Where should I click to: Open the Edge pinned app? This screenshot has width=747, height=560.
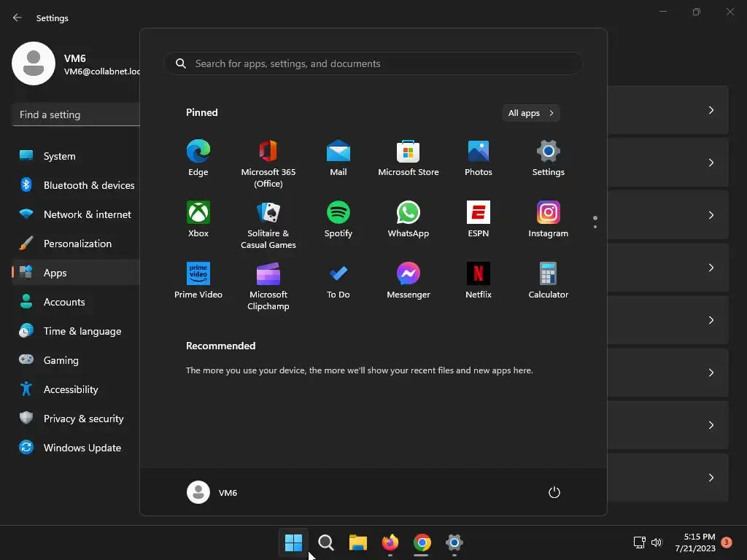[x=198, y=158]
